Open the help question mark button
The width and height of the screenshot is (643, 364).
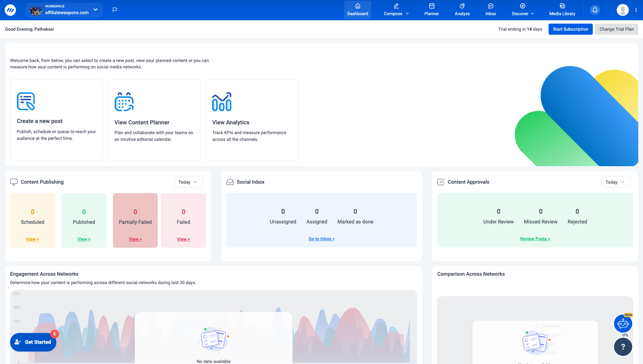[x=623, y=346]
